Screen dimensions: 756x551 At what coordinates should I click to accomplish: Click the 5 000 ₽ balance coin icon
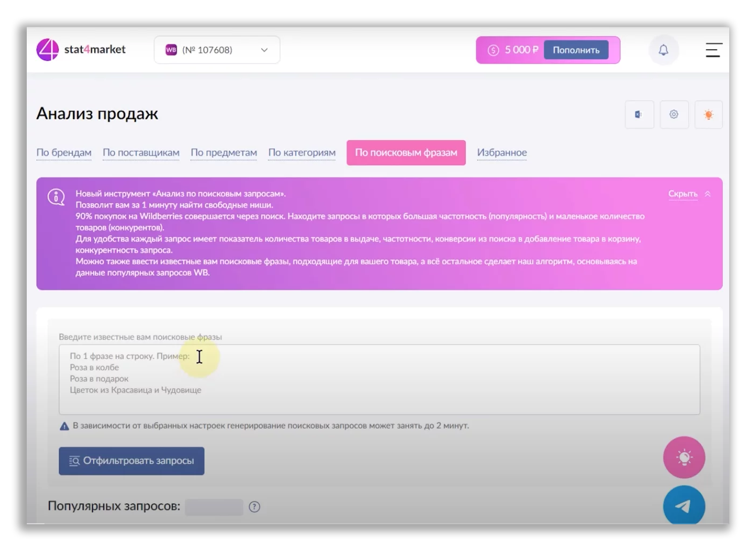coord(493,50)
